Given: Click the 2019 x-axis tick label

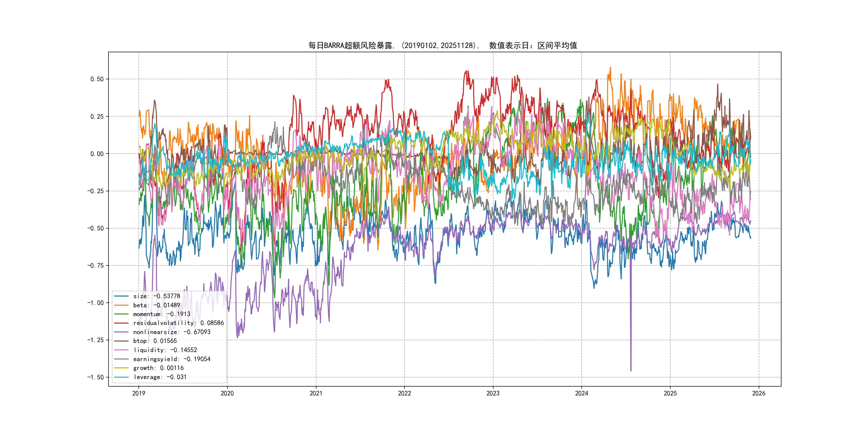Looking at the screenshot, I should [139, 393].
